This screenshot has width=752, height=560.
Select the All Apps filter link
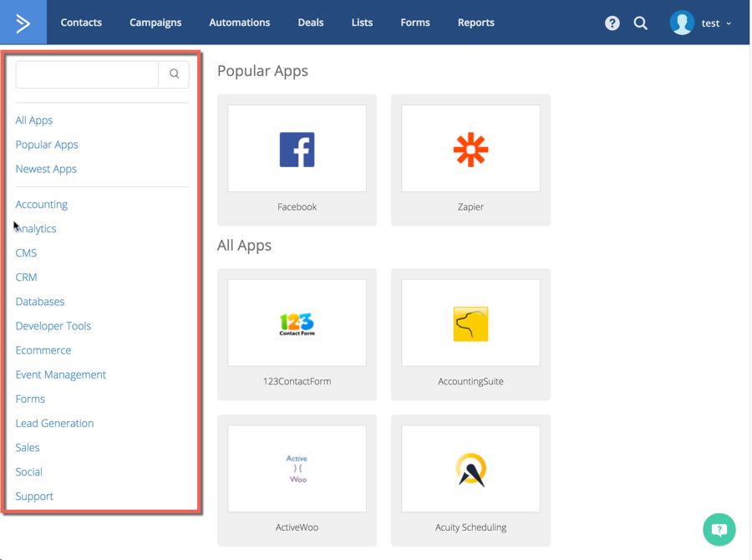34,120
